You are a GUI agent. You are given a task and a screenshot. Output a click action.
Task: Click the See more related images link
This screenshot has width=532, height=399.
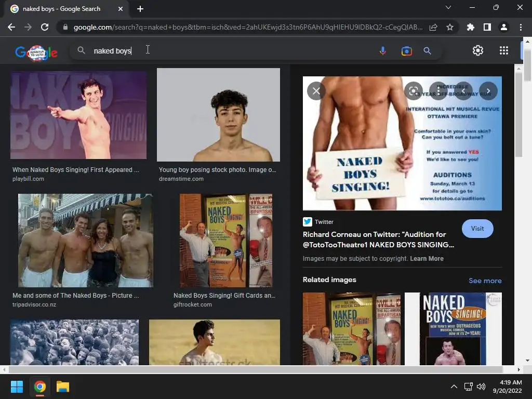click(x=485, y=281)
